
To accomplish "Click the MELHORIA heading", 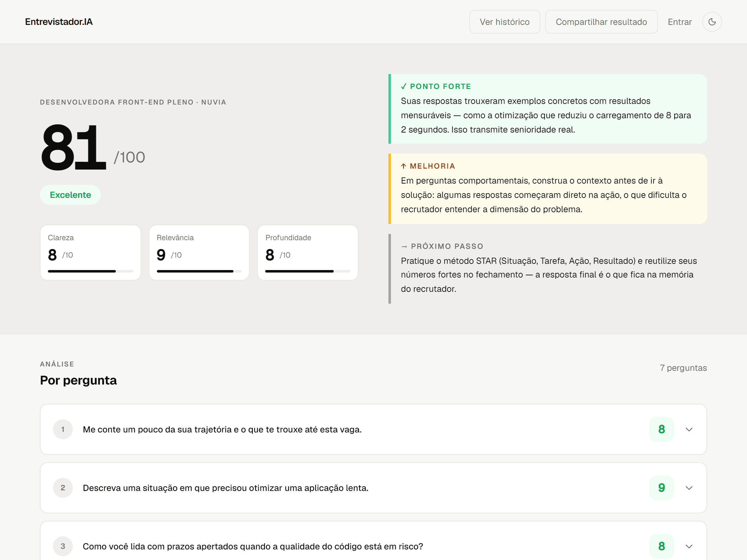I will tap(433, 166).
